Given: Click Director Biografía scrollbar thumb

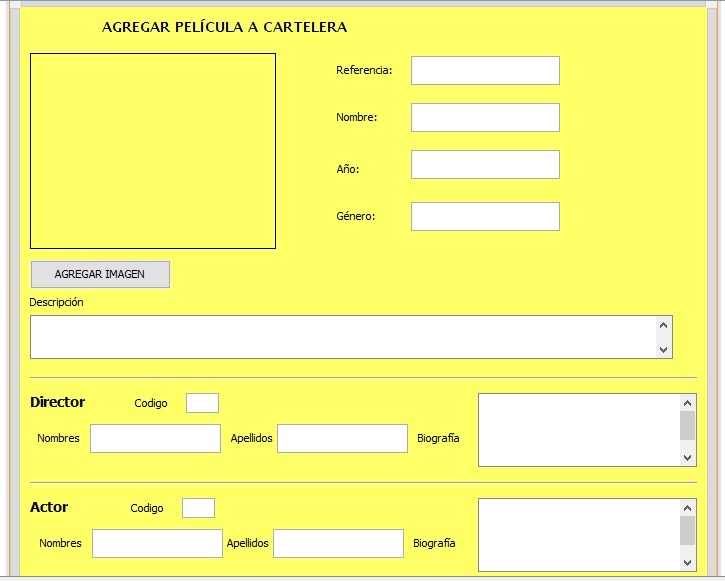Looking at the screenshot, I should [x=688, y=426].
